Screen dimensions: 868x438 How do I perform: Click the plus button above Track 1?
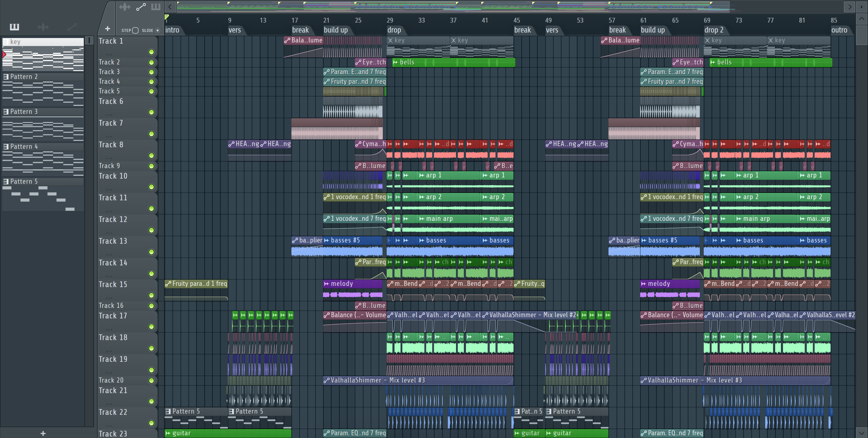point(108,29)
